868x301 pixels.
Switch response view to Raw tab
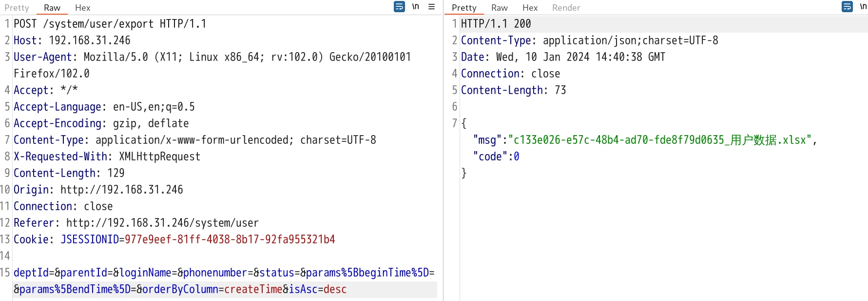click(x=499, y=8)
